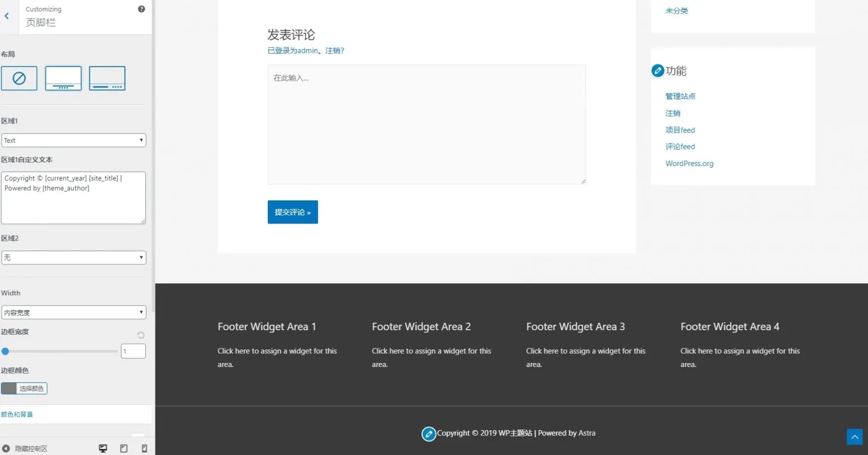Switch preview to mobile view

click(x=144, y=448)
